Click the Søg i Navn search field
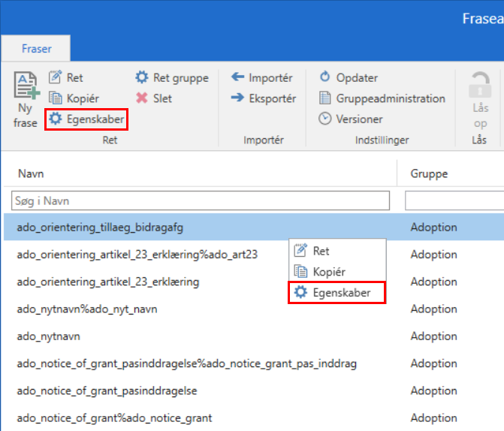The image size is (504, 431). point(201,200)
